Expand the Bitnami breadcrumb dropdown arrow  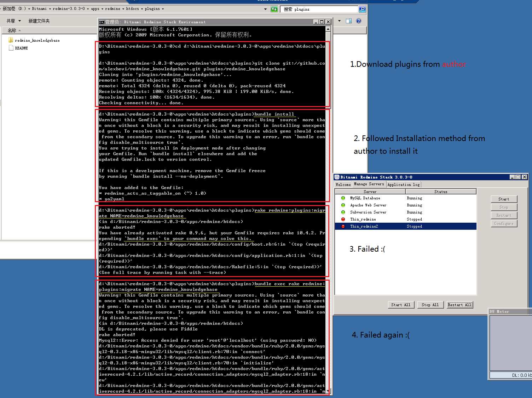[50, 9]
